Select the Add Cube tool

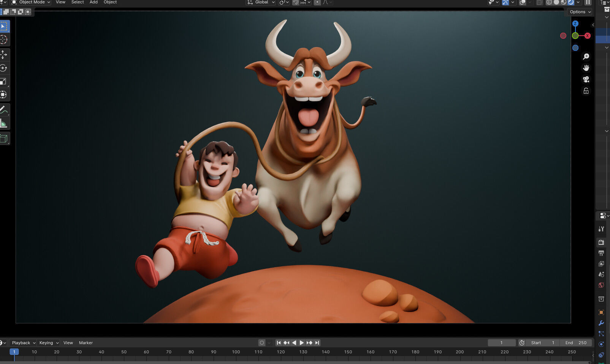point(4,139)
